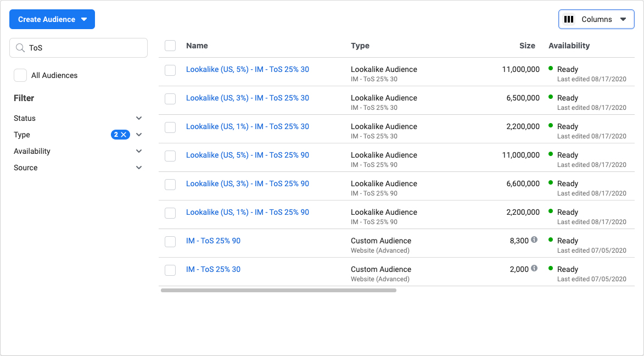This screenshot has width=644, height=356.
Task: Click the horizontal scrollbar below the table
Action: [278, 290]
